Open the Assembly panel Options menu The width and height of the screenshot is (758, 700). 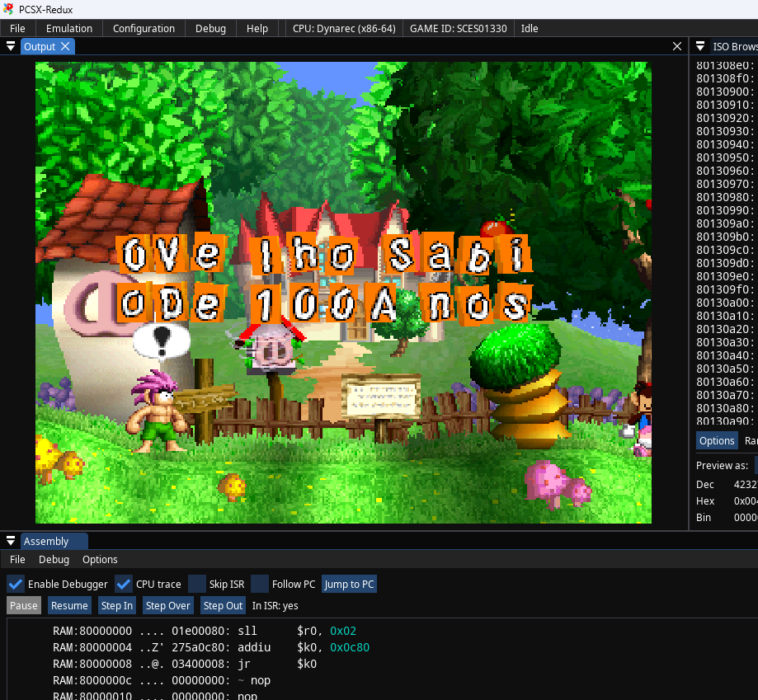click(100, 559)
